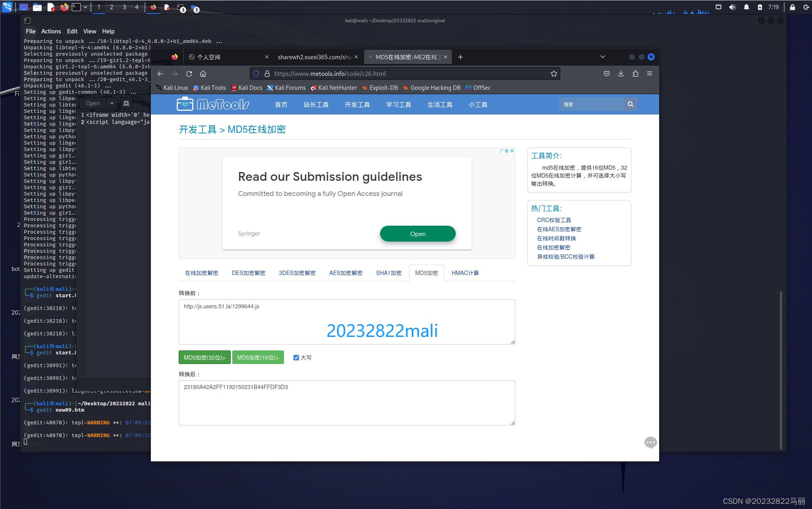812x509 pixels.
Task: Open the Save to Pocket icon
Action: [607, 74]
